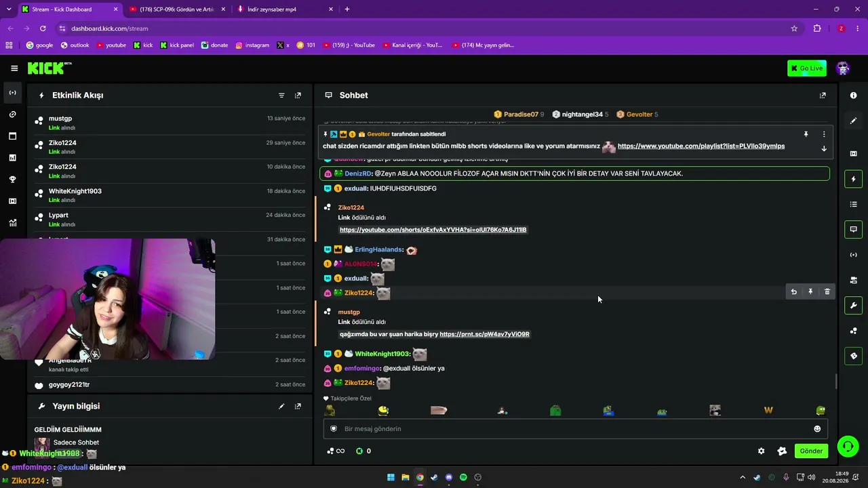Toggle the chat panel in right sidebar
Viewport: 868px width, 488px height.
(853, 229)
